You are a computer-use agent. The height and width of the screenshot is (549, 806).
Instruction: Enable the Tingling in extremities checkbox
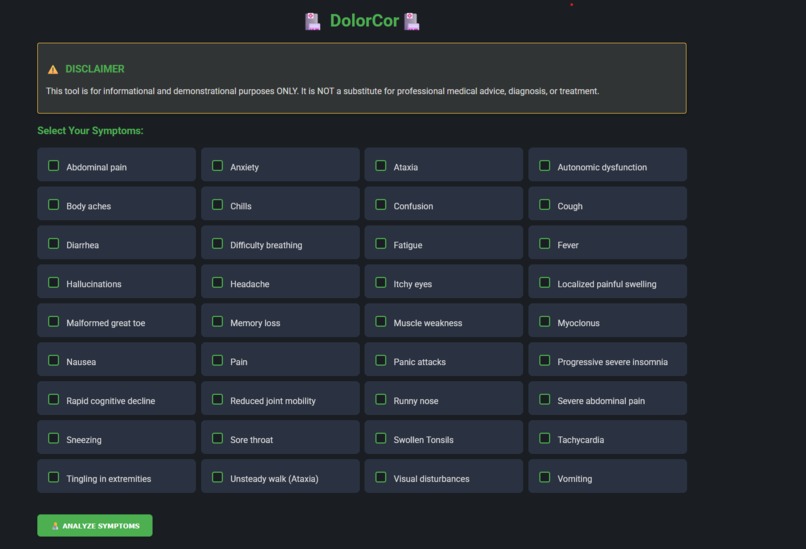(53, 477)
